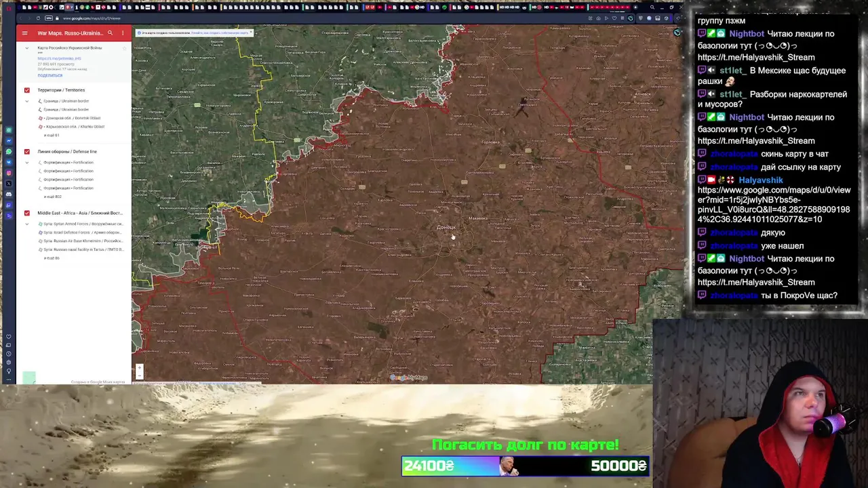Viewport: 868px width, 488px height.
Task: Open the three dots at sidebar bottom
Action: pyautogui.click(x=9, y=379)
